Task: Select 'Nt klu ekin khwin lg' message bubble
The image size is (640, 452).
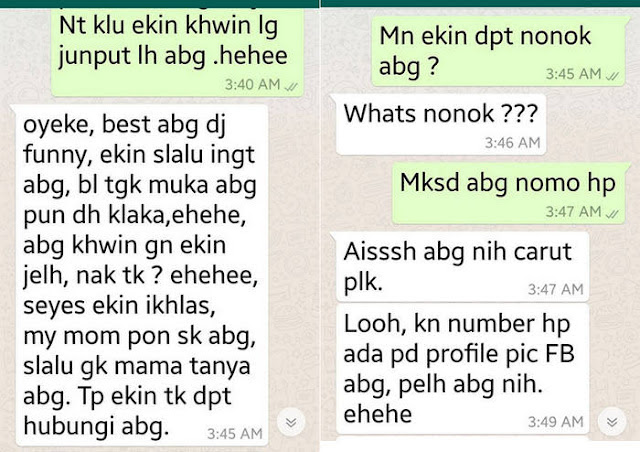Action: [x=177, y=52]
